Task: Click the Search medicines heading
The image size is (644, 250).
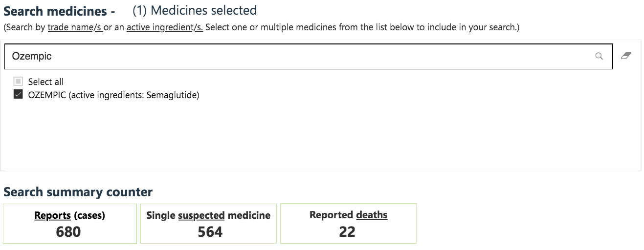Action: coord(59,11)
